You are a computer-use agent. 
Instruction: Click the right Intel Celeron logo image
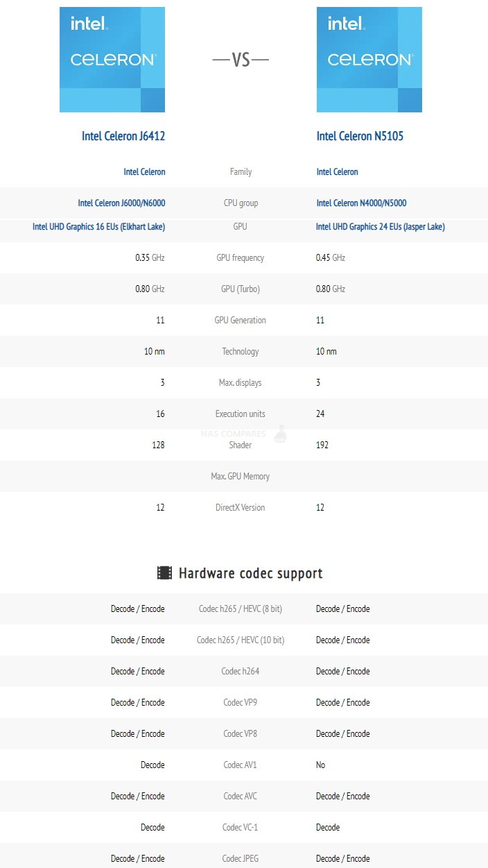pos(369,60)
